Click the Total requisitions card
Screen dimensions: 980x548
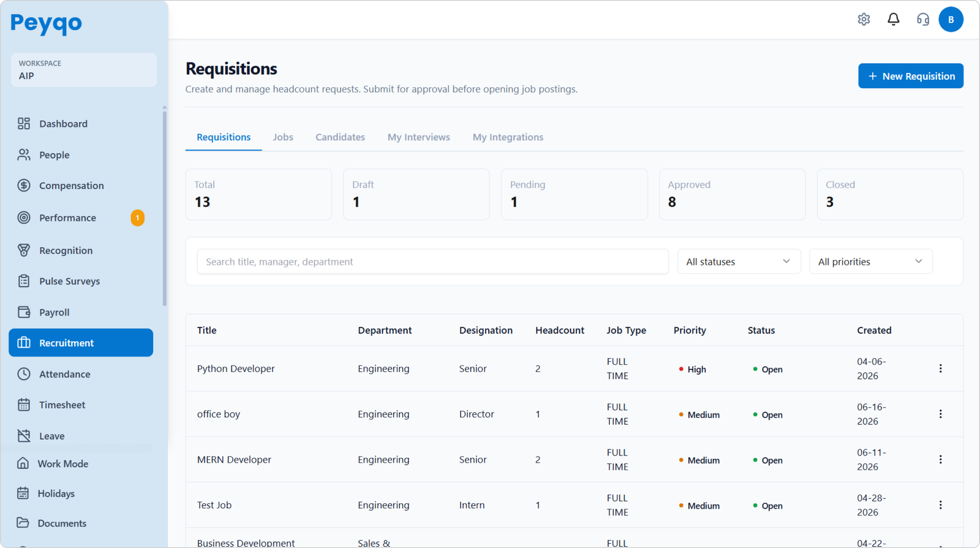point(258,194)
